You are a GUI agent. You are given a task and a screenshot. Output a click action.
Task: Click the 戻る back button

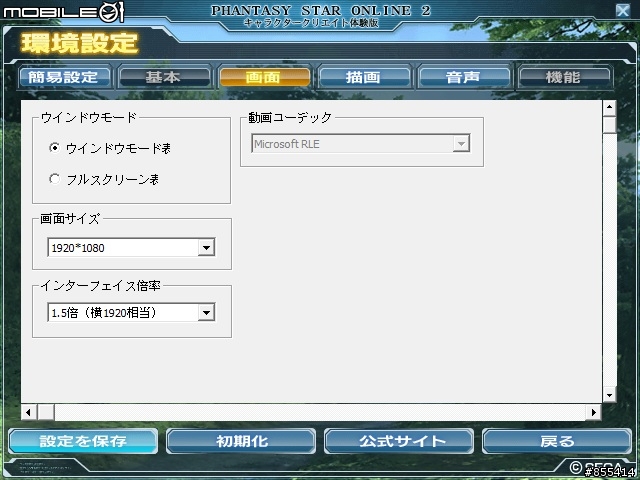click(557, 441)
